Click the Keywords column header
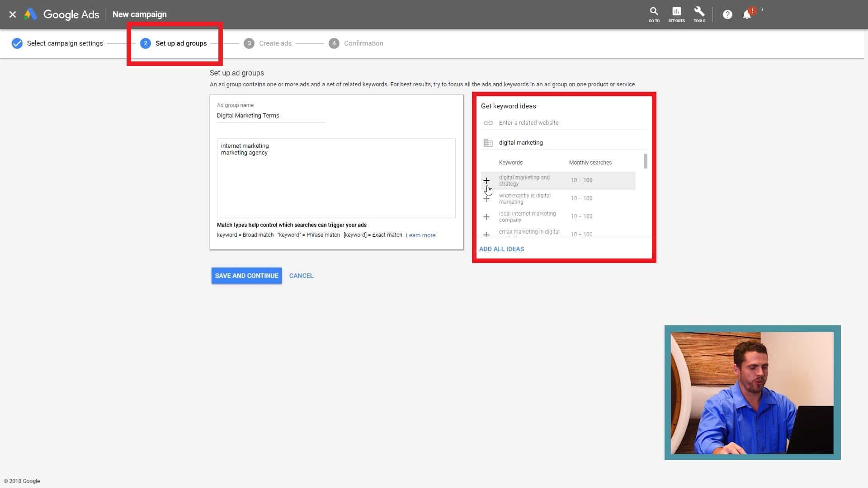Image resolution: width=868 pixels, height=488 pixels. coord(510,163)
